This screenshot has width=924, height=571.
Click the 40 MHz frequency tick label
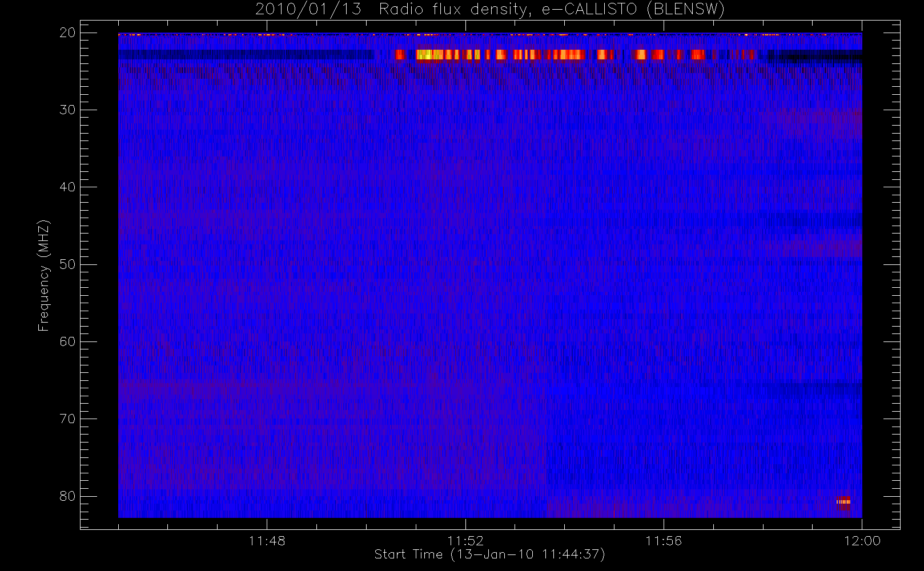(x=67, y=187)
